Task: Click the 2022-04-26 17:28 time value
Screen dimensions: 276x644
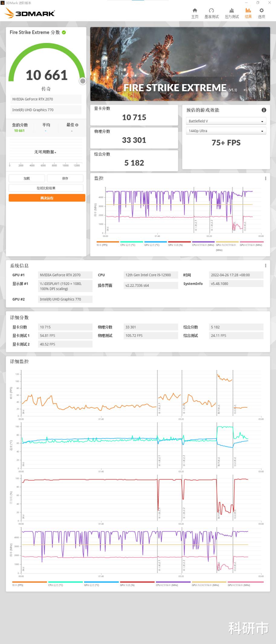Action: click(x=236, y=275)
